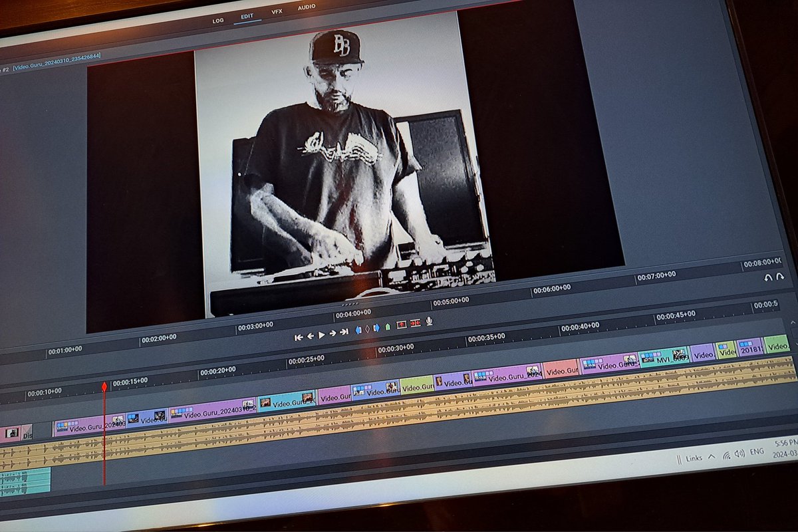Viewport: 798px width, 532px height.
Task: Select the Video.Guru_20240310_2 purple clip
Action: pos(212,411)
